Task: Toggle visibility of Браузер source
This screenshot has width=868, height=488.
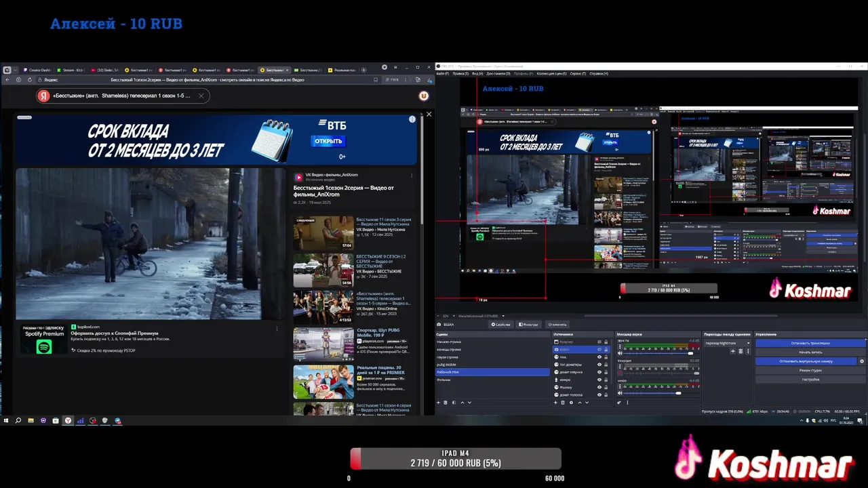Action: point(599,342)
